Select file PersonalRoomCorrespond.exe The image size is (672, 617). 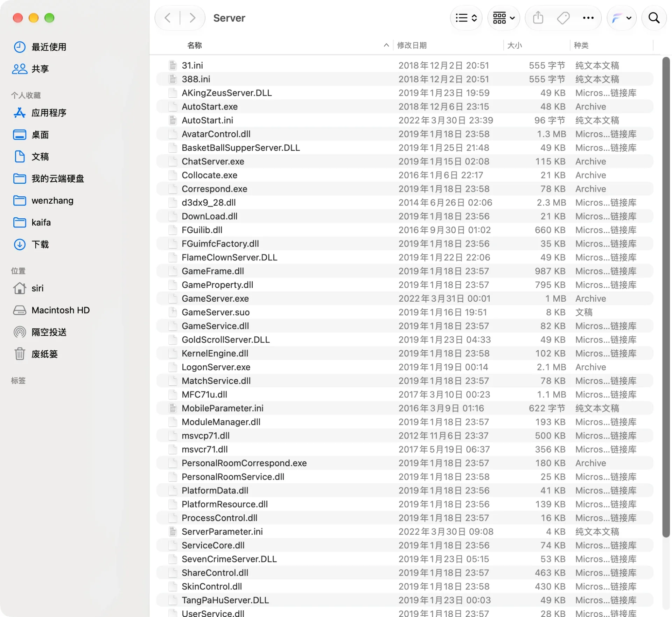(x=405, y=463)
